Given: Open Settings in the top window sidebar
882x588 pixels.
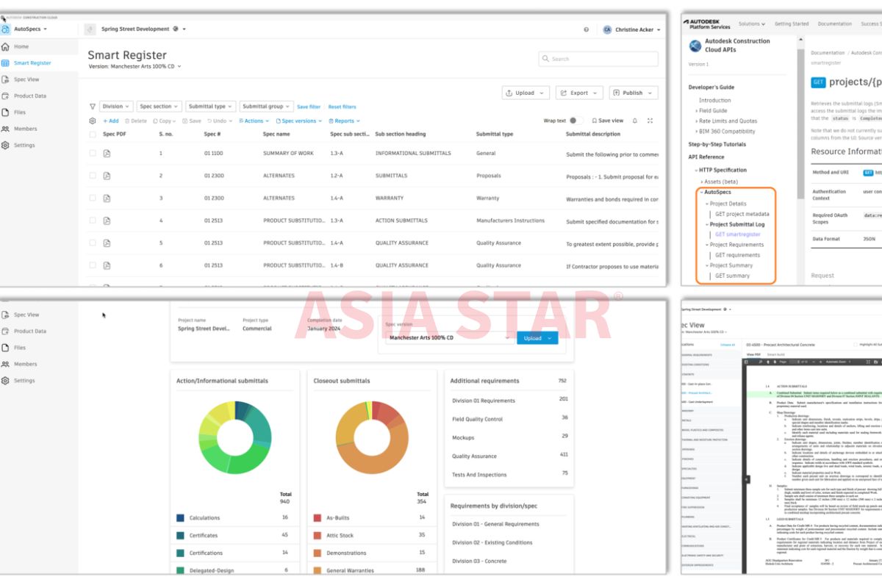Looking at the screenshot, I should pyautogui.click(x=18, y=145).
